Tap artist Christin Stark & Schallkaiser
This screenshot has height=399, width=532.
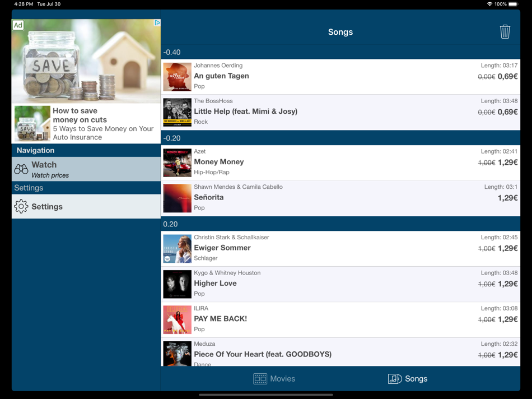231,238
